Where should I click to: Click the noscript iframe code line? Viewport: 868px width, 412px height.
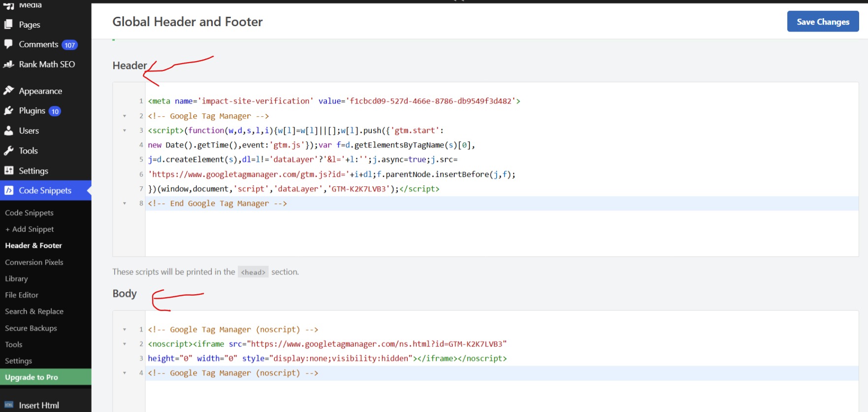point(327,344)
